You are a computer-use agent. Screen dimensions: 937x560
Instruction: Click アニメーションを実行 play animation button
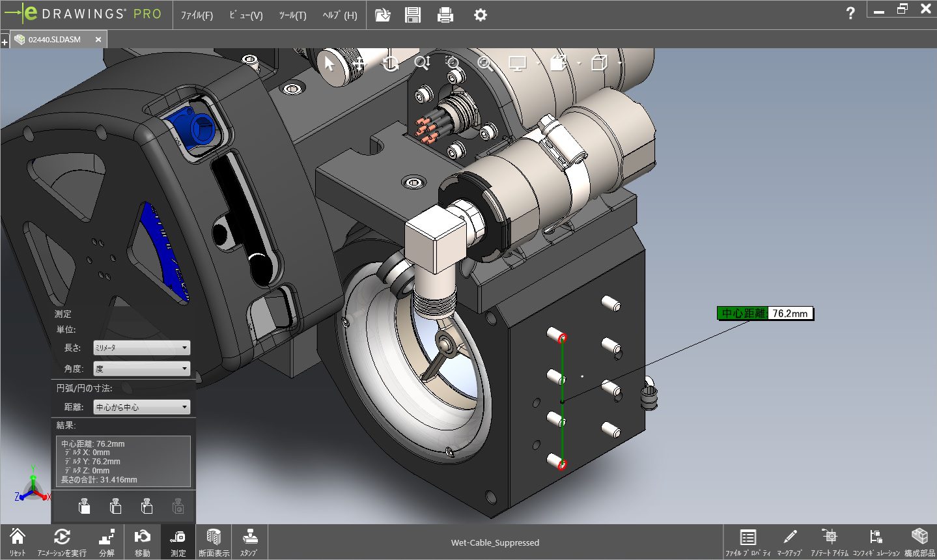point(62,542)
